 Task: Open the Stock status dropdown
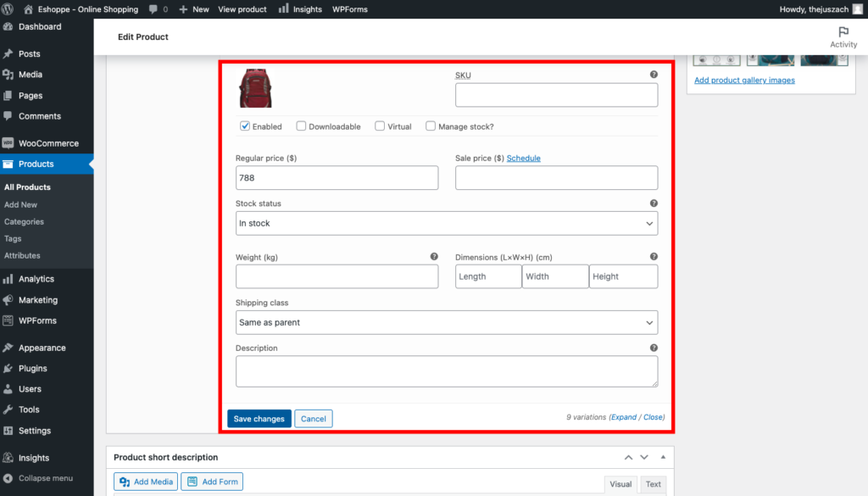coord(446,223)
